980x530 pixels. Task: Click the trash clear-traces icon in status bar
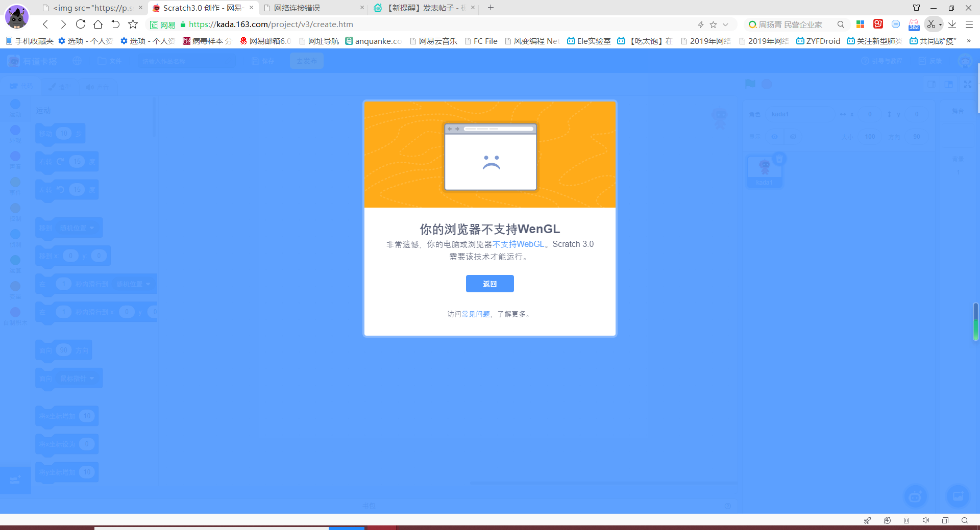[906, 520]
